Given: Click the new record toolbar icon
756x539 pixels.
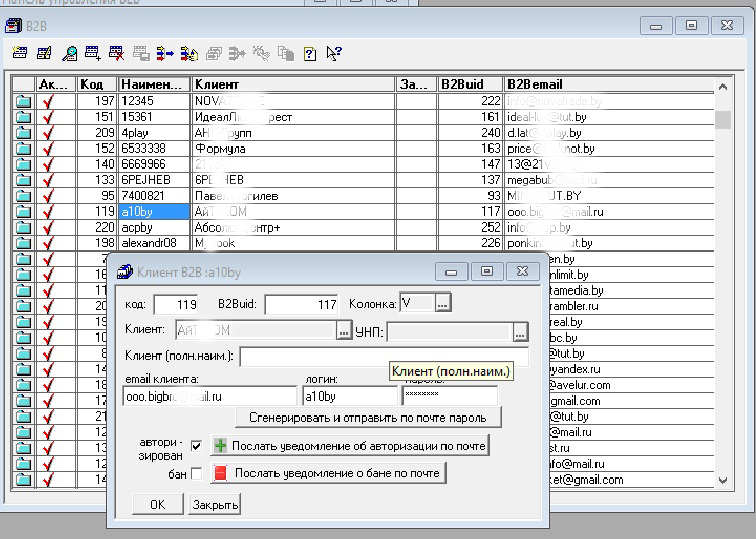Looking at the screenshot, I should point(20,53).
